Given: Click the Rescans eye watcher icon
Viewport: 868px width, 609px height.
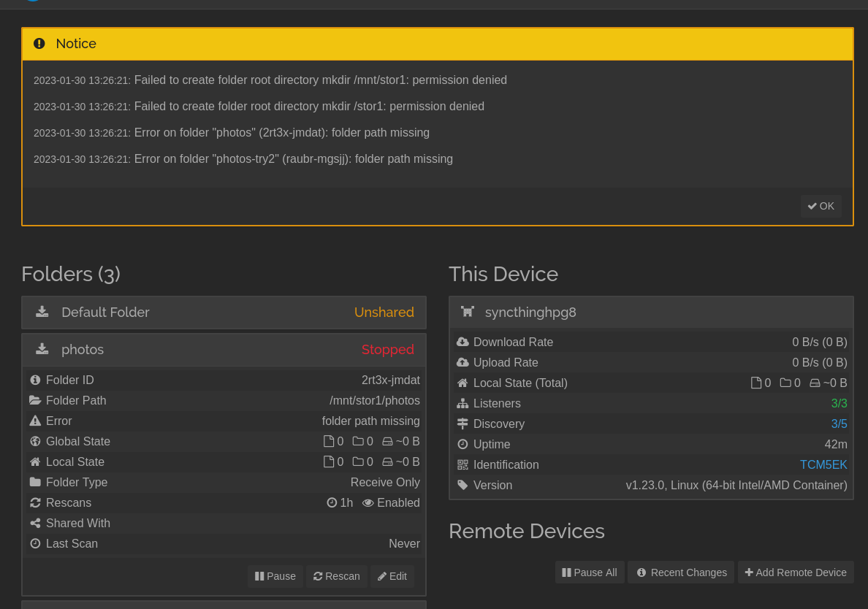Looking at the screenshot, I should click(x=368, y=503).
